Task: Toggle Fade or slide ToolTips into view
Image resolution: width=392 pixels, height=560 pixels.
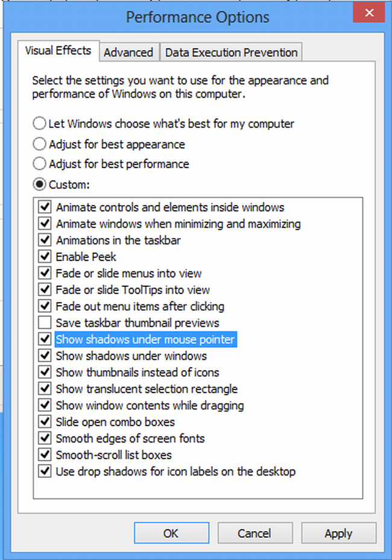Action: tap(45, 289)
